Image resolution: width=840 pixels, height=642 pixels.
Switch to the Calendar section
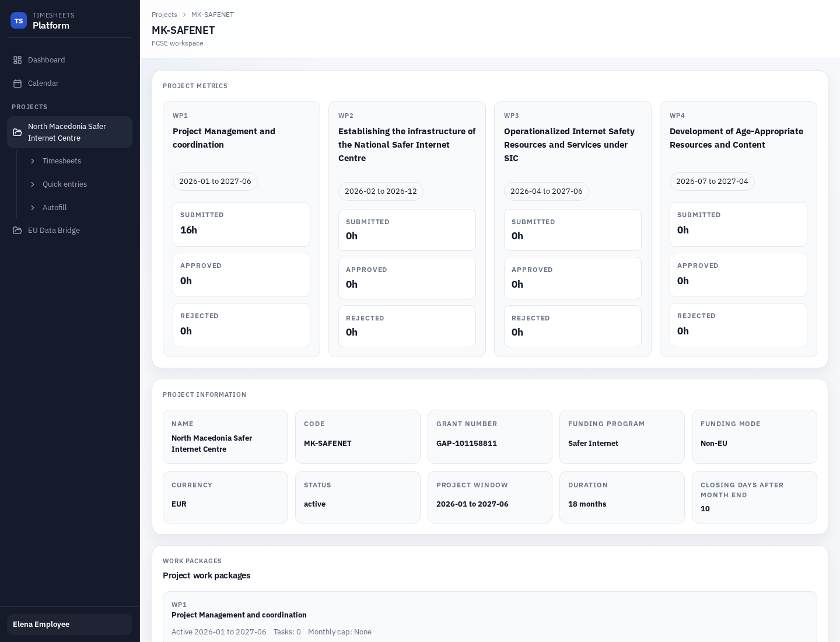coord(43,83)
